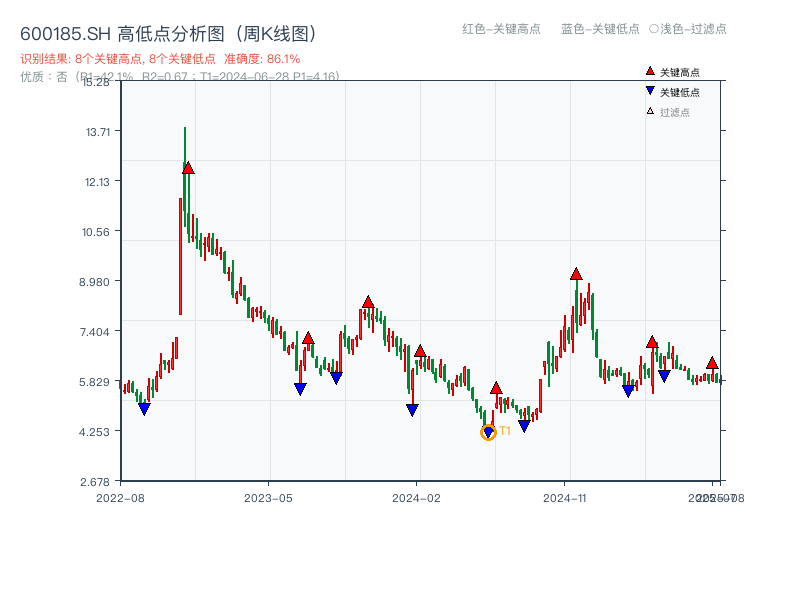Click the 8.980 y-axis label
800x600 pixels.
[x=94, y=282]
